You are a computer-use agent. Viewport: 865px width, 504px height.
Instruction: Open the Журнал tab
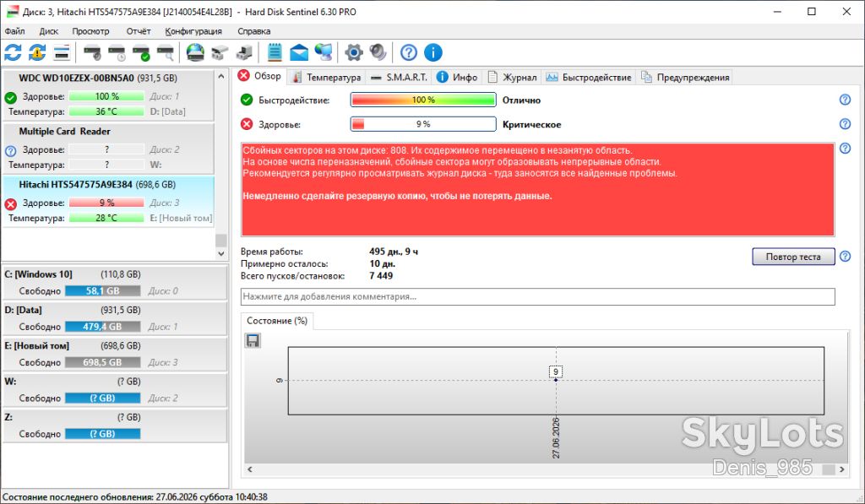pos(512,77)
